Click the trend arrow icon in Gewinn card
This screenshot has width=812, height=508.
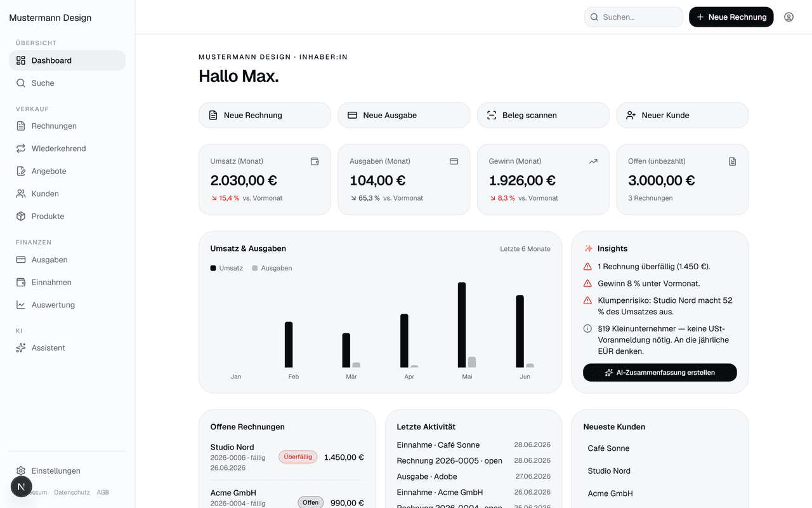coord(593,161)
